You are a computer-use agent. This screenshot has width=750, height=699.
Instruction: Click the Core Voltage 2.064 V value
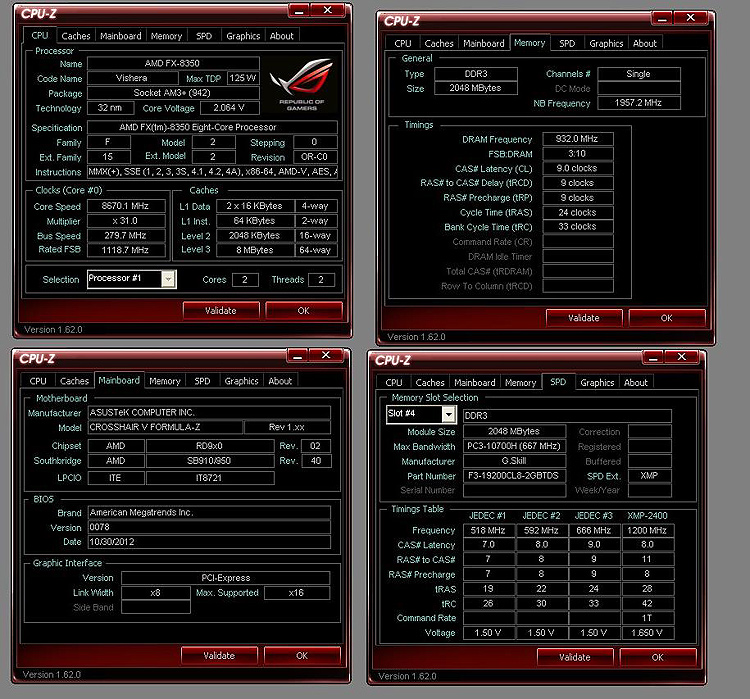229,108
